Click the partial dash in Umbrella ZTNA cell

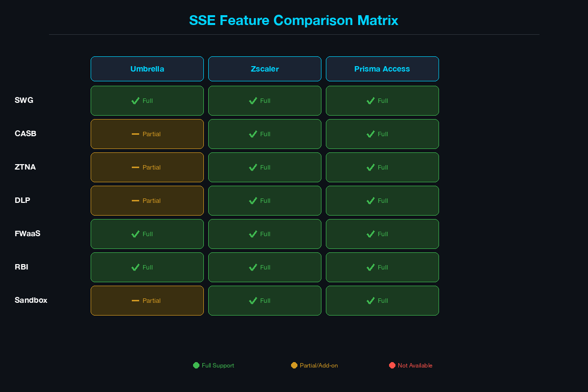(x=136, y=167)
